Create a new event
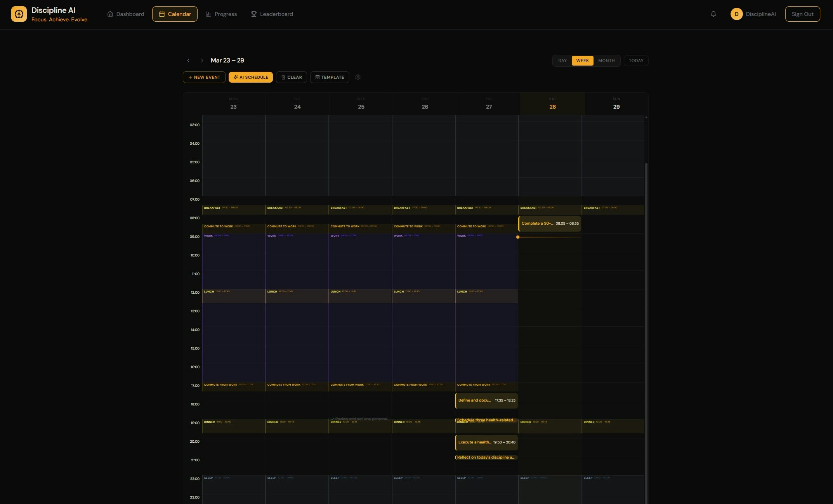Screen dimensions: 833x504 [204, 77]
